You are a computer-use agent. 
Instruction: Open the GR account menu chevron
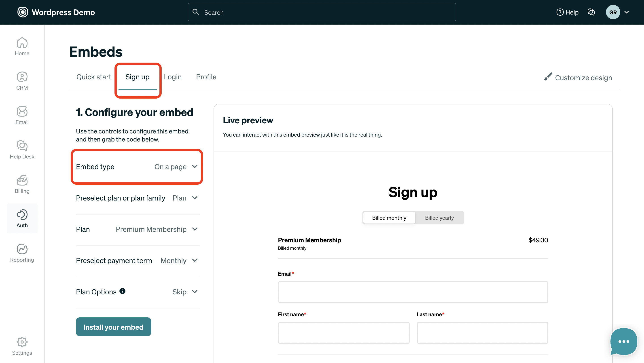[x=627, y=12]
